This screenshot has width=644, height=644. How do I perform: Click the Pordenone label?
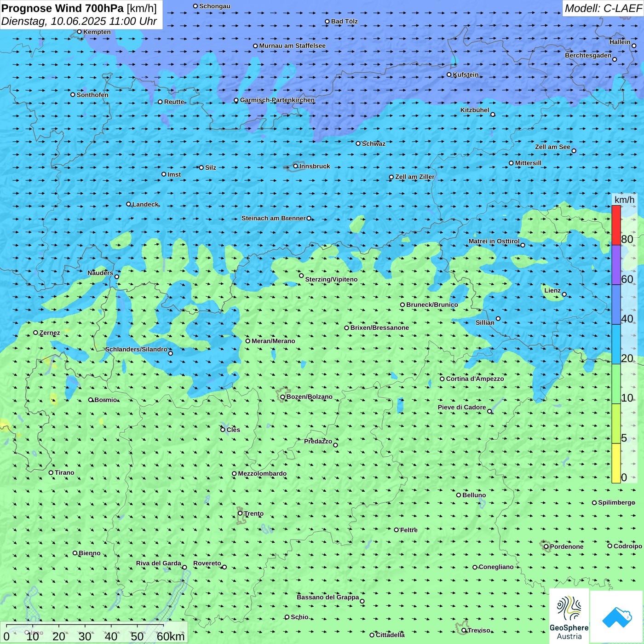[x=567, y=546]
